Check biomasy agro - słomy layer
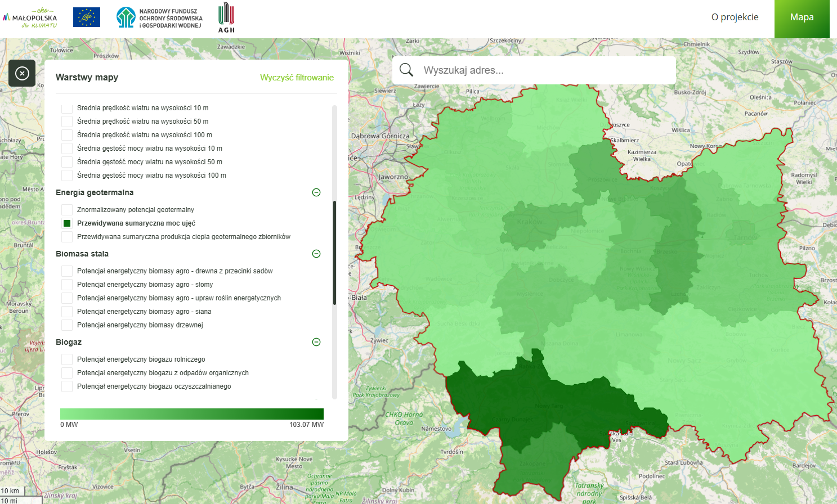The height and width of the screenshot is (504, 837). click(x=67, y=285)
